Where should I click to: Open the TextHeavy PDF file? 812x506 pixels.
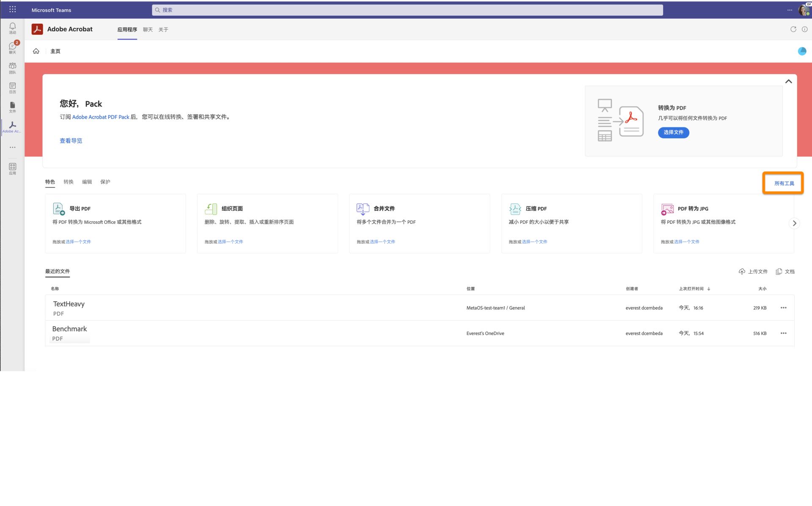tap(69, 304)
